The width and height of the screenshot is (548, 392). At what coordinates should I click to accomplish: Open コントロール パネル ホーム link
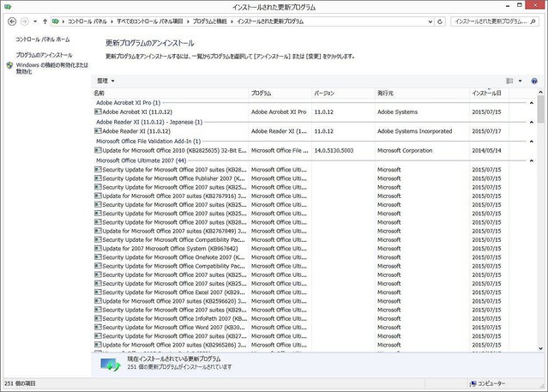coord(42,39)
